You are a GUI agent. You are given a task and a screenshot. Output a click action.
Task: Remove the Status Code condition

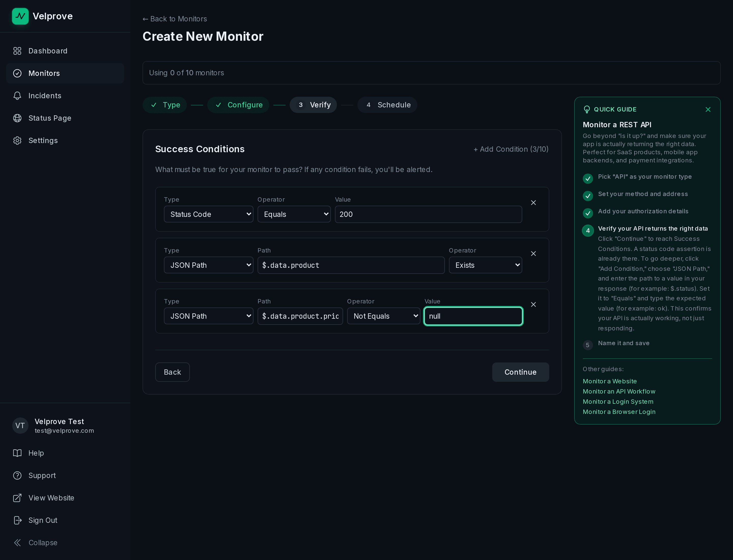click(533, 203)
